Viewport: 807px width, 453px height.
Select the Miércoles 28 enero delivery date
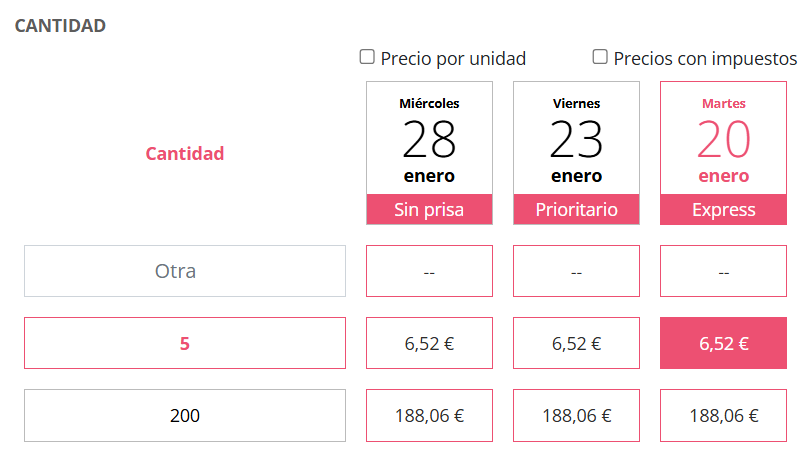(x=429, y=138)
